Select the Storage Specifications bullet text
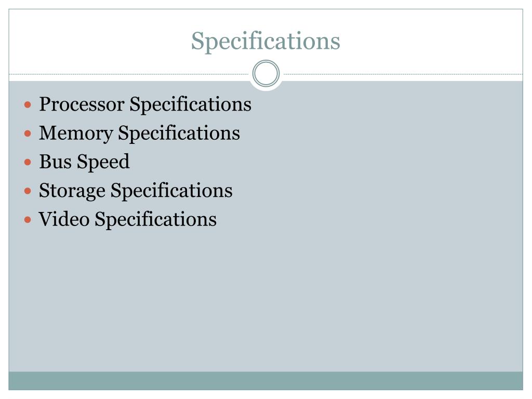The height and width of the screenshot is (399, 532). pyautogui.click(x=136, y=191)
